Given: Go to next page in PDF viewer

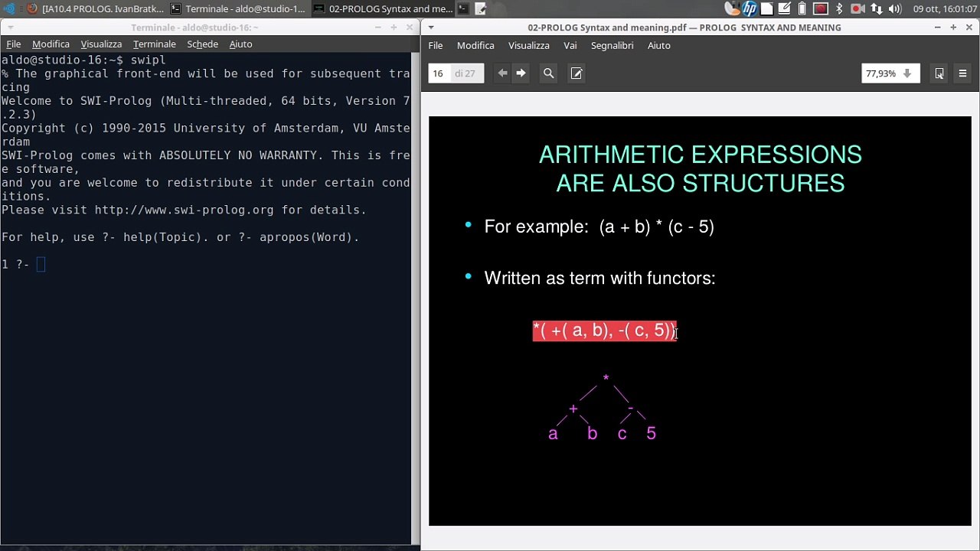Looking at the screenshot, I should tap(521, 73).
